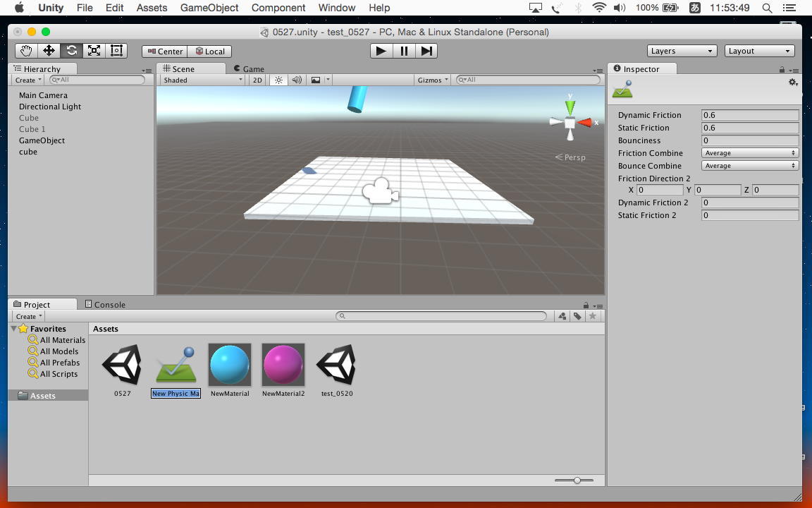Select the Scale tool
812x508 pixels.
(94, 51)
